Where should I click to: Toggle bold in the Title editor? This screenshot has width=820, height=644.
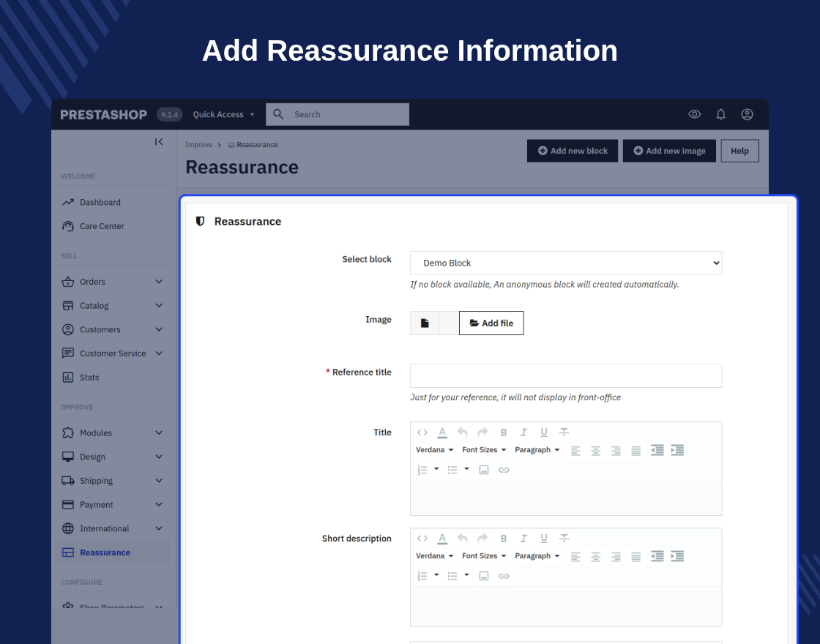[x=504, y=433]
